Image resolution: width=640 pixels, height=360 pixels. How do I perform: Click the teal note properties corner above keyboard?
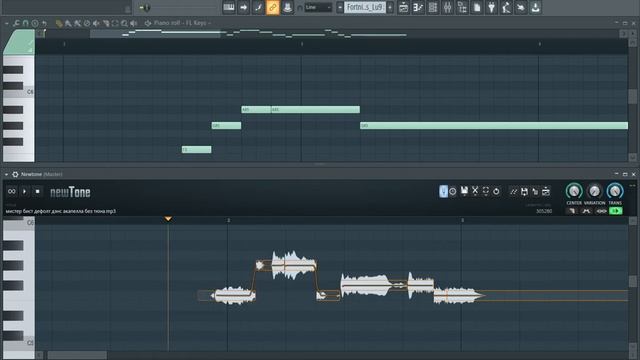[x=19, y=42]
